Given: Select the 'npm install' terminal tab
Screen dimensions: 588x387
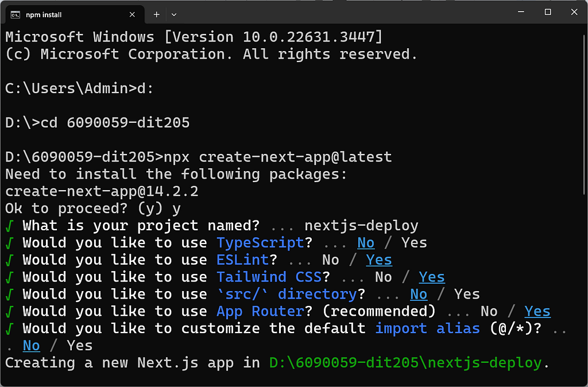Looking at the screenshot, I should click(73, 14).
